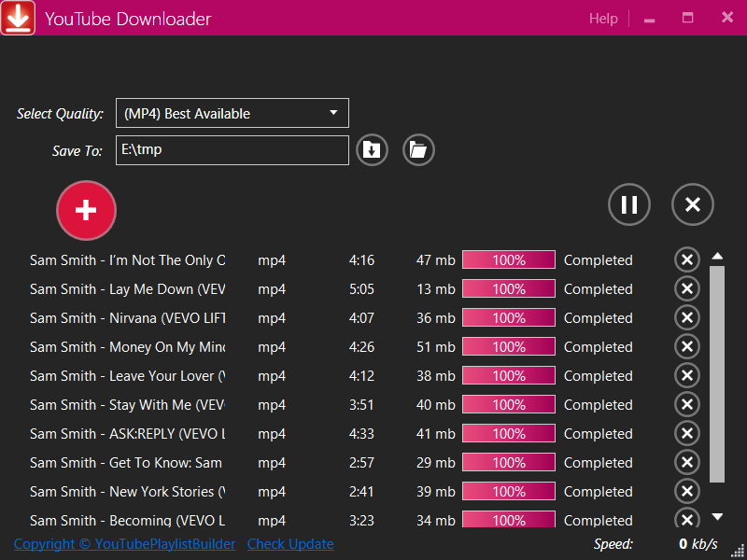This screenshot has width=747, height=560.
Task: Pause all downloads with the pause button
Action: coord(628,204)
